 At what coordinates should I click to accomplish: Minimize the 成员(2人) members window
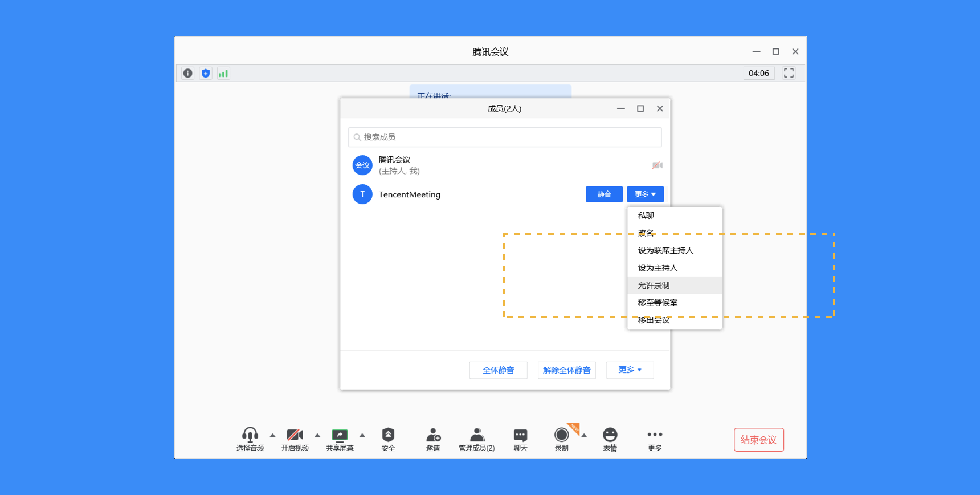[621, 108]
